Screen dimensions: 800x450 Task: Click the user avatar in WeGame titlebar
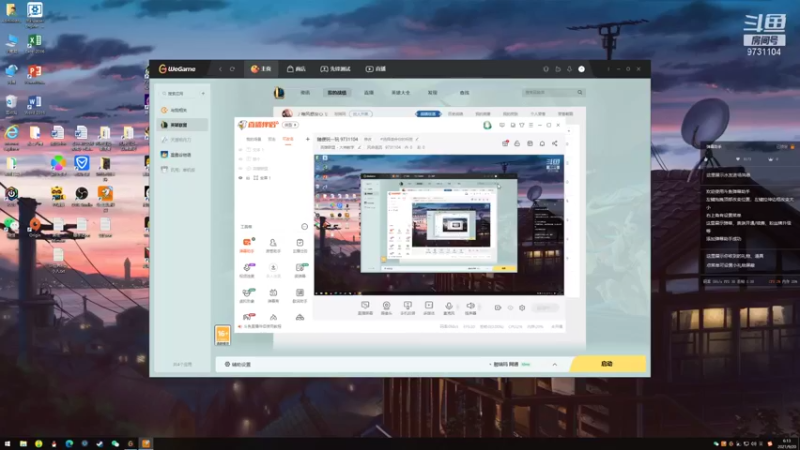pos(581,69)
